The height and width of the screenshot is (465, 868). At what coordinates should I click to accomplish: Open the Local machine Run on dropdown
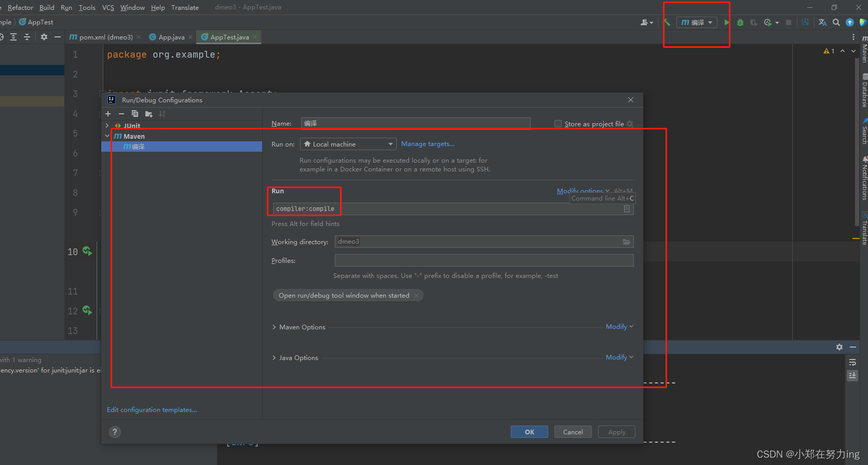pos(348,144)
